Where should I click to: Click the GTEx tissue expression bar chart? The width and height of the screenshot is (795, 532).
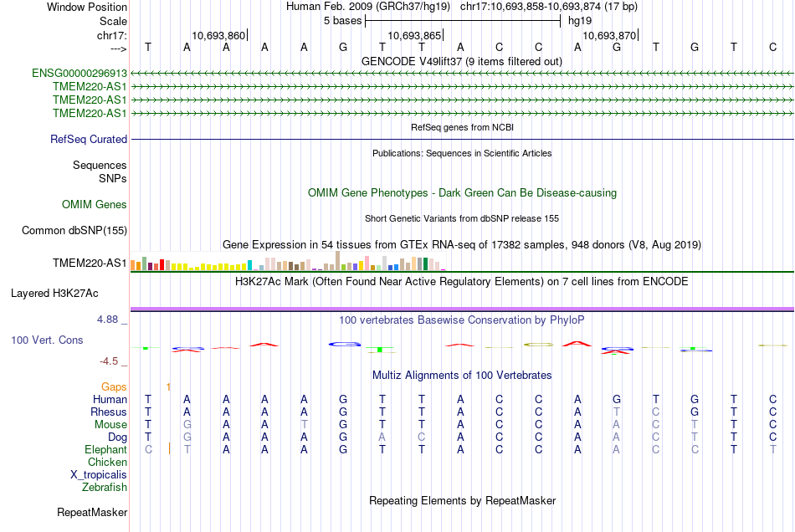coord(288,262)
